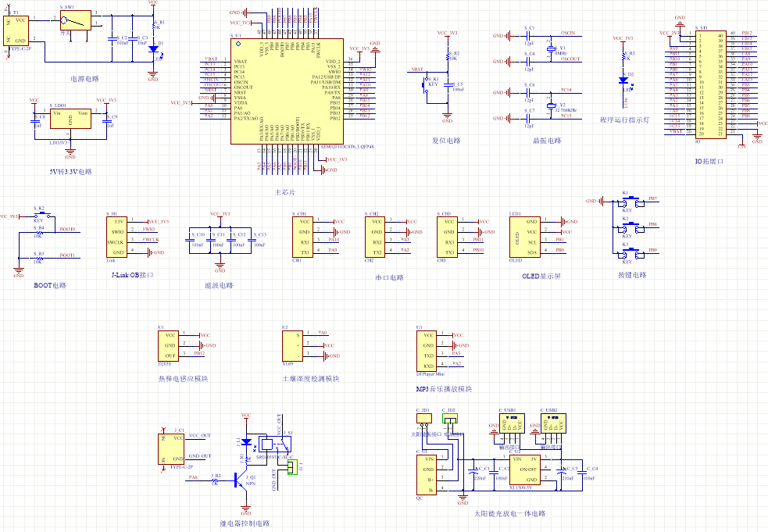Click the U1 D203S PIR sensor block
Image resolution: width=768 pixels, height=532 pixels.
click(x=169, y=346)
